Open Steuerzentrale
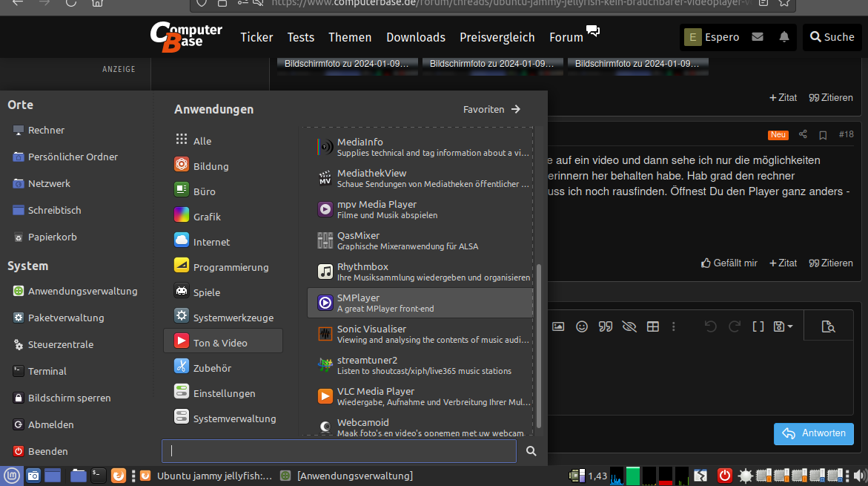Image resolution: width=868 pixels, height=486 pixels. tap(53, 344)
